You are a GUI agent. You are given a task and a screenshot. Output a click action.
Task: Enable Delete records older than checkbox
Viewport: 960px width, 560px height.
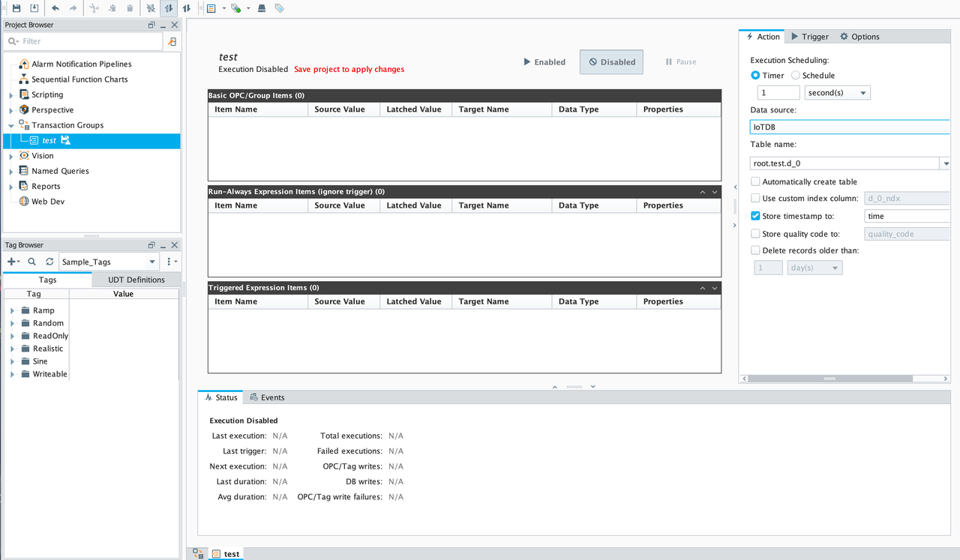pyautogui.click(x=755, y=250)
